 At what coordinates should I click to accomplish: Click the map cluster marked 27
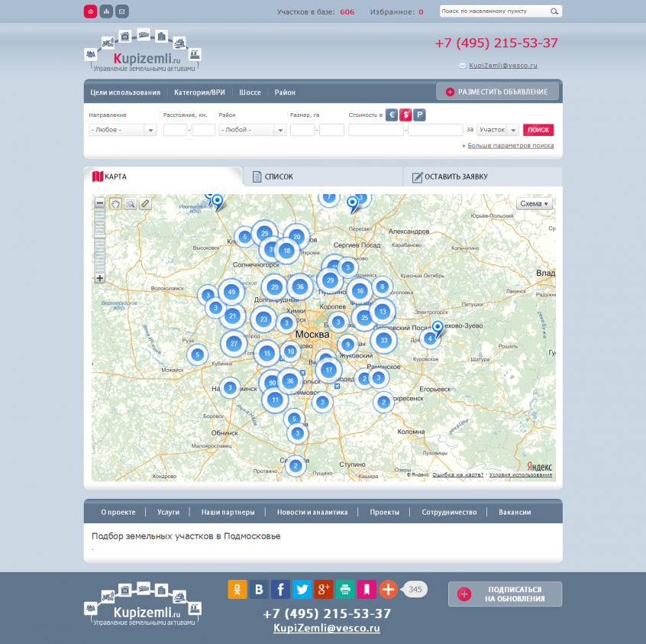coord(234,344)
